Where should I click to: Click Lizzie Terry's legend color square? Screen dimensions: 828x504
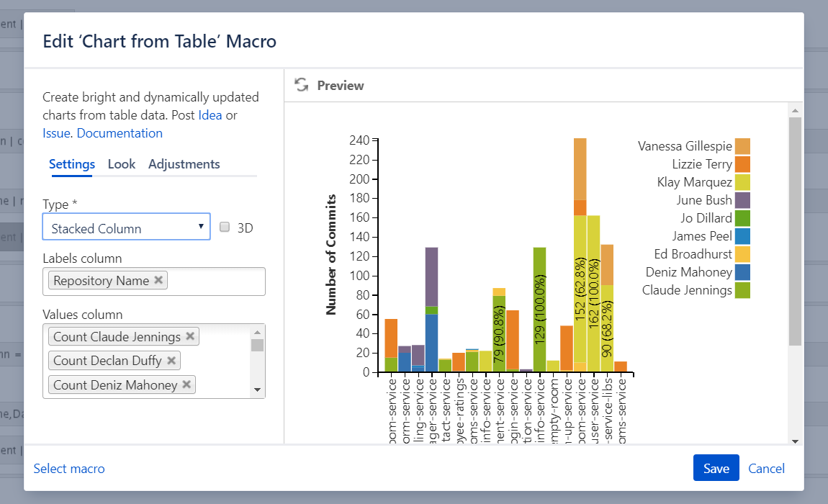tap(744, 163)
